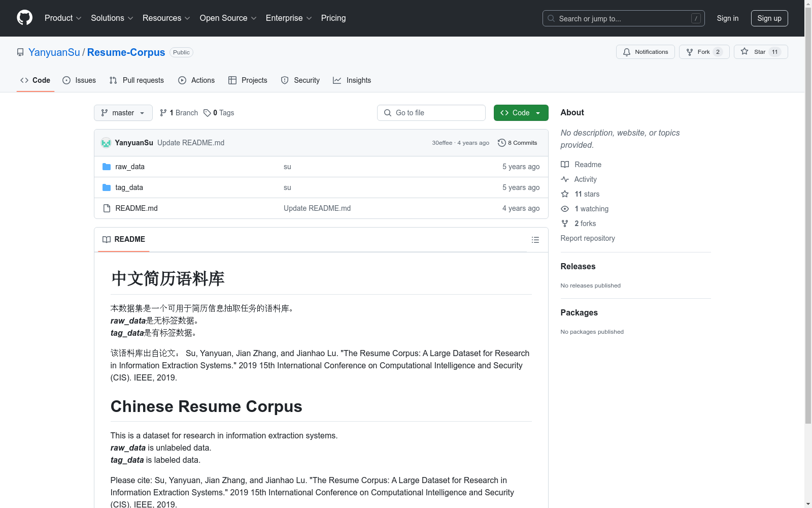Screen dimensions: 812x508
Task: View 8 Commits history
Action: (x=518, y=143)
